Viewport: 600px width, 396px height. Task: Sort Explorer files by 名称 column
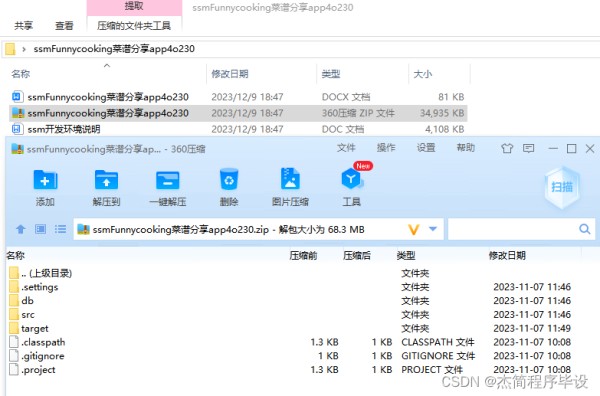tap(21, 74)
